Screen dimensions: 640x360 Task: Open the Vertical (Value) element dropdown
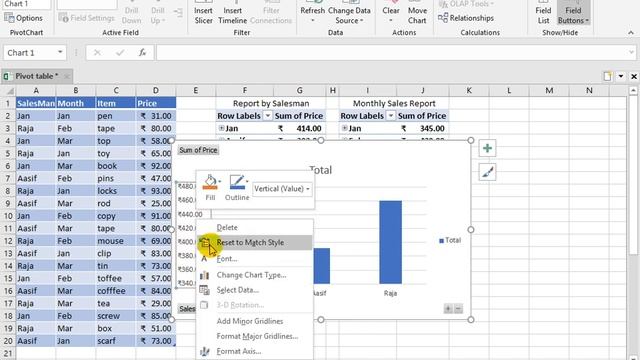(x=282, y=189)
